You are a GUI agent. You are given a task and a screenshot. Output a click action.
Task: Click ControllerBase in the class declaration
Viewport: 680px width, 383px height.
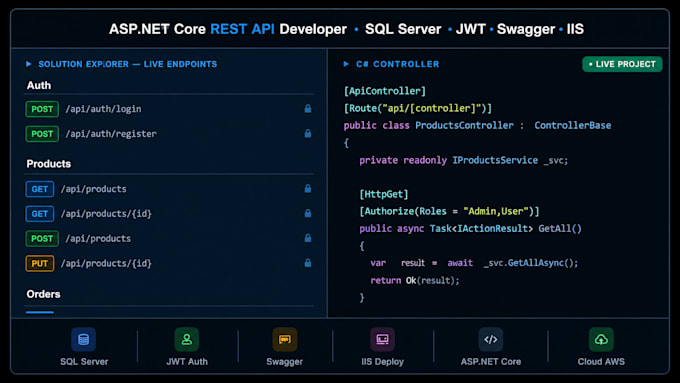click(572, 125)
